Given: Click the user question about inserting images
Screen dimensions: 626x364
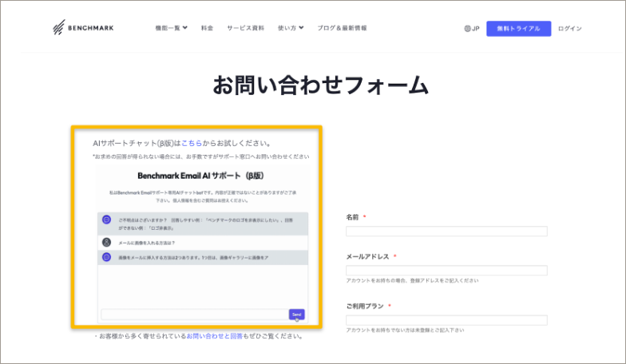Looking at the screenshot, I should pyautogui.click(x=146, y=242).
